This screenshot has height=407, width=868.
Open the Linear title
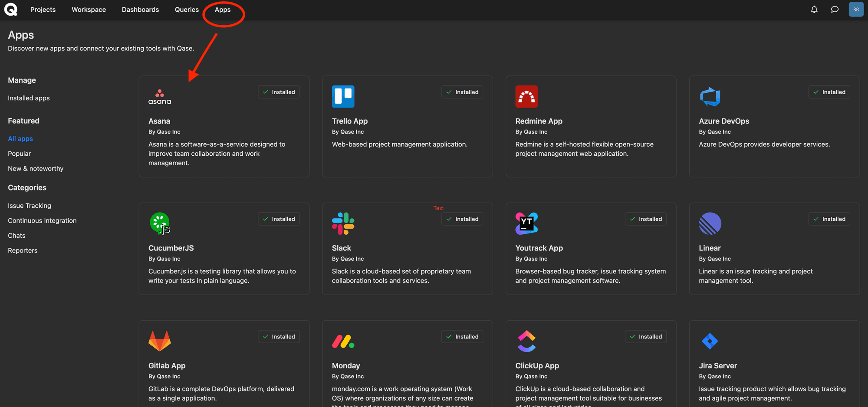pos(710,248)
